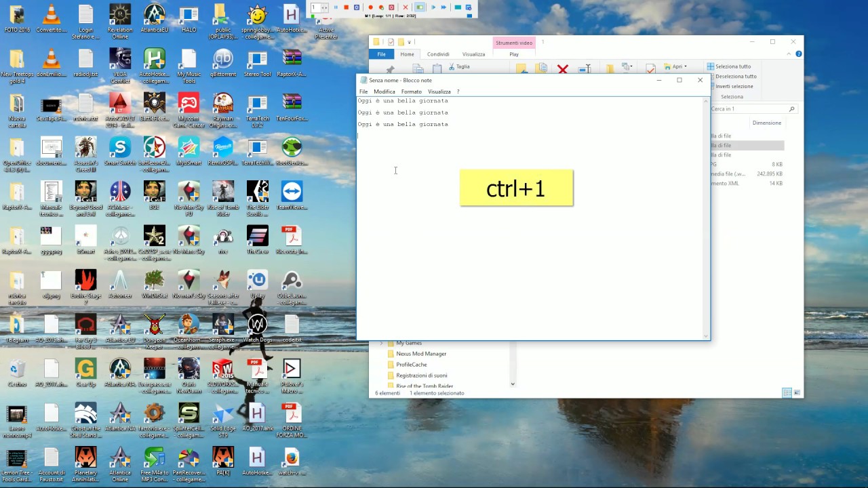This screenshot has width=868, height=488.
Task: Click the red X cancel icon in macro toolbar
Action: [406, 7]
